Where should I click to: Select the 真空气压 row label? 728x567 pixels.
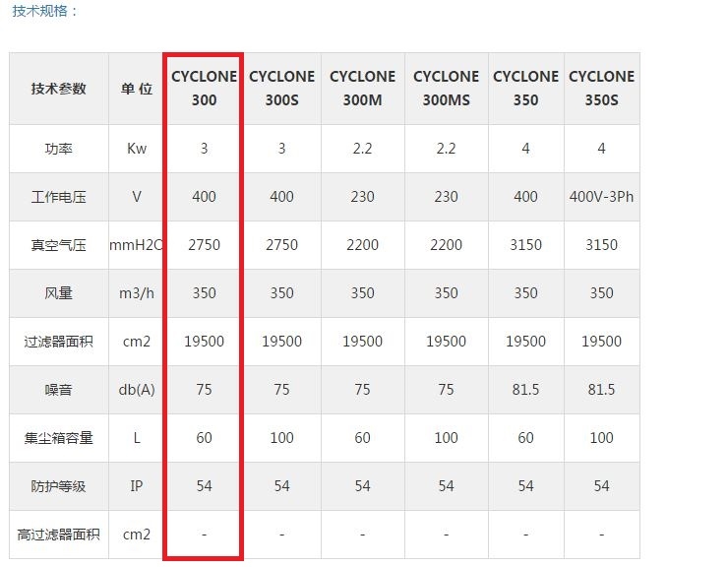(59, 245)
